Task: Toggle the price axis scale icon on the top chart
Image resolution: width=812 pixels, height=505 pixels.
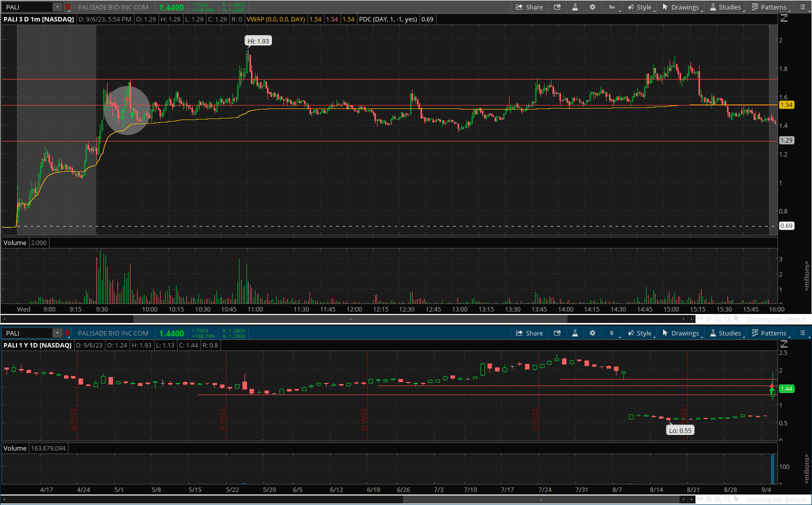Action: 784,18
